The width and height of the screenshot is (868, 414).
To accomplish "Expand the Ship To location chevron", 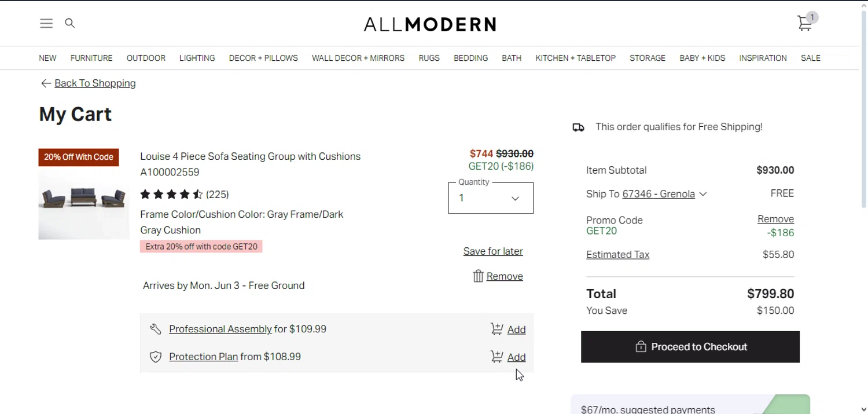I will pos(703,194).
